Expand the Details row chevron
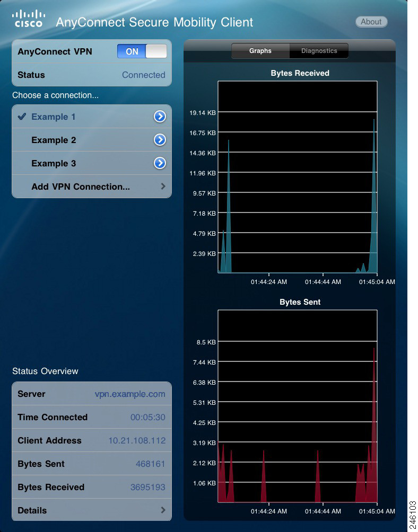This screenshot has width=418, height=532. (163, 510)
